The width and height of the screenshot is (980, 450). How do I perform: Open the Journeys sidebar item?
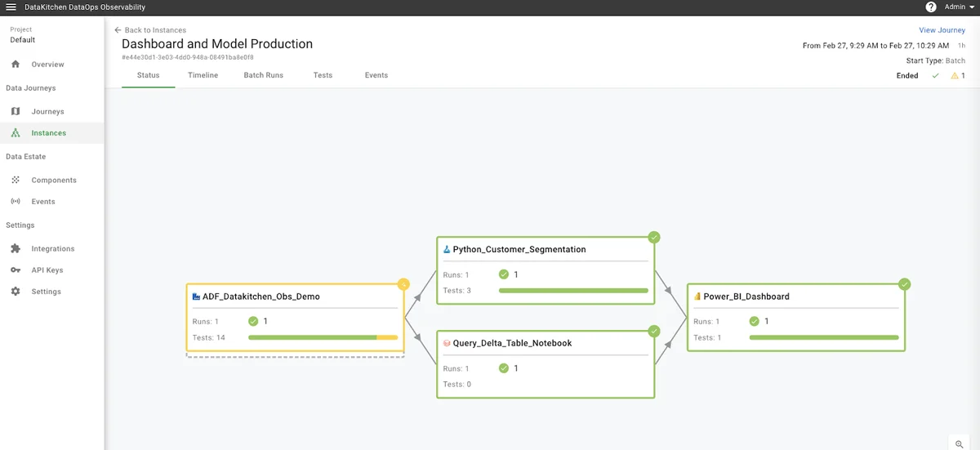point(47,112)
